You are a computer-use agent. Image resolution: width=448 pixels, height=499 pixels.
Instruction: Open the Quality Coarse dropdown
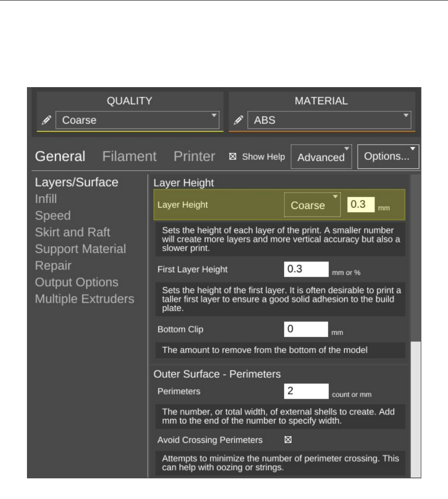coord(138,120)
